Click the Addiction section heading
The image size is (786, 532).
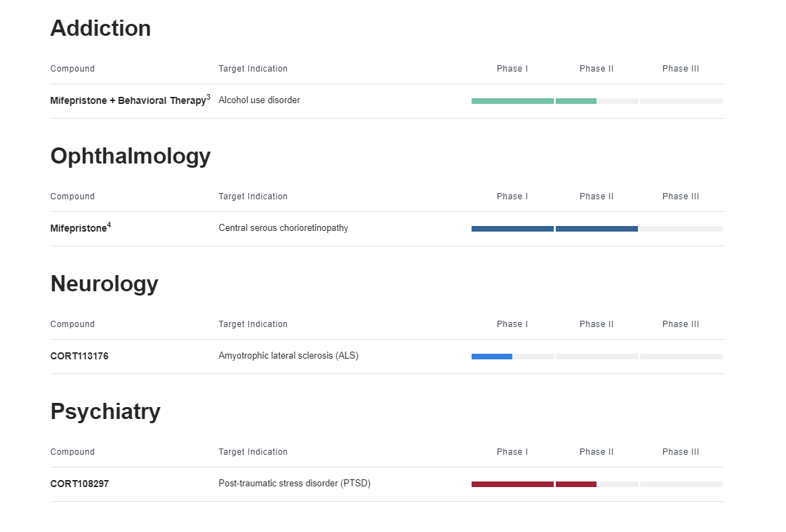[100, 28]
